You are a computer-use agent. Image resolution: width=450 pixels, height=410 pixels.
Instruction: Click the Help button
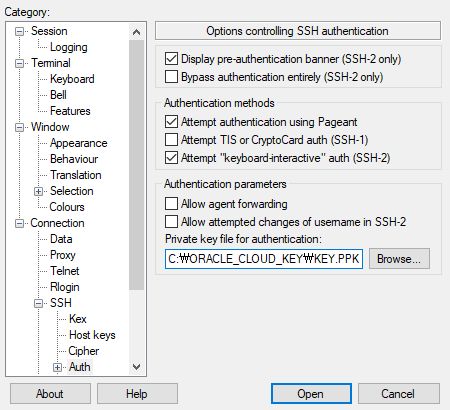coord(137,394)
